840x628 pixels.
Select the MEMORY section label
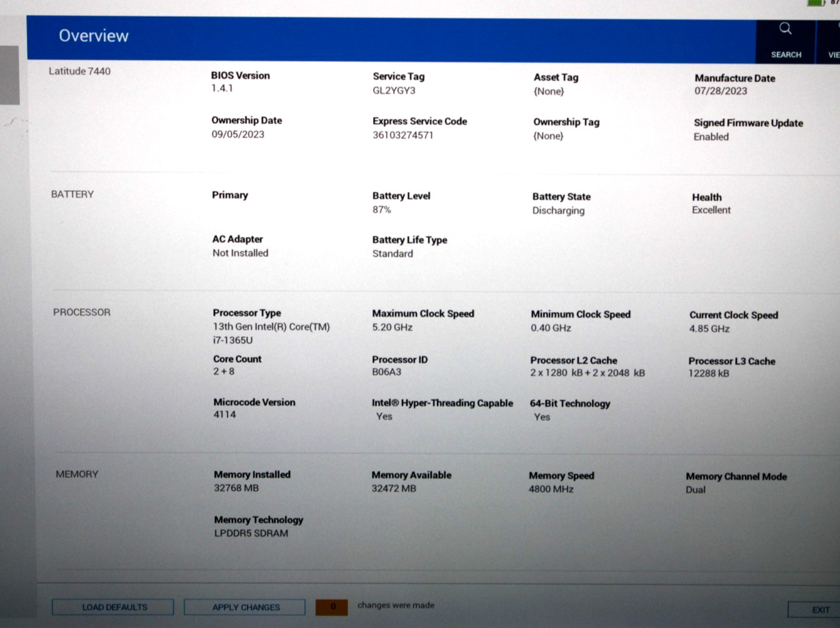click(x=77, y=474)
